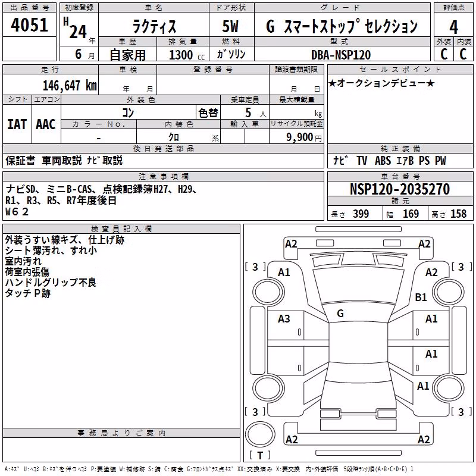The height and width of the screenshot is (476, 476).
Task: Select the mileage value 146,647 km
Action: coord(70,86)
